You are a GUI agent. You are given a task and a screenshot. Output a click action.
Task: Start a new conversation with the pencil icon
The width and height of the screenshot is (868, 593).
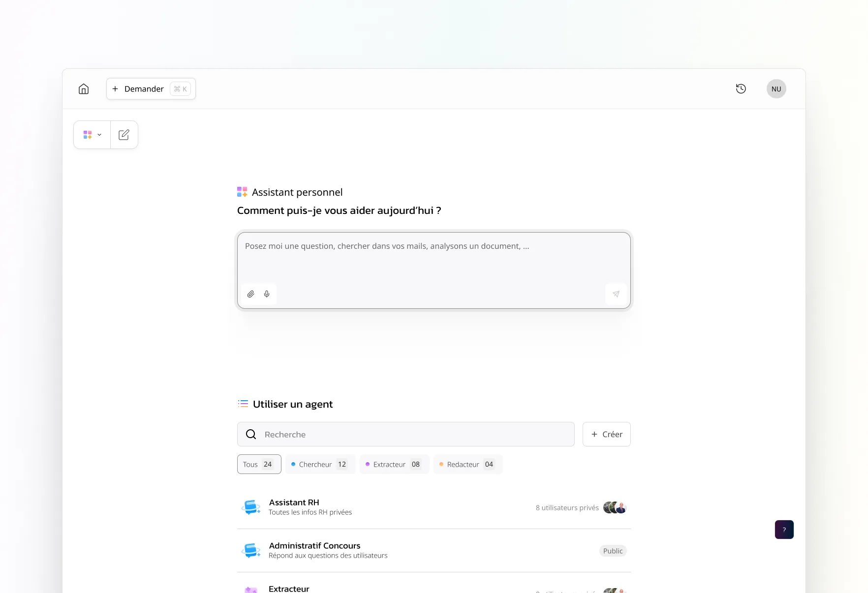[124, 134]
